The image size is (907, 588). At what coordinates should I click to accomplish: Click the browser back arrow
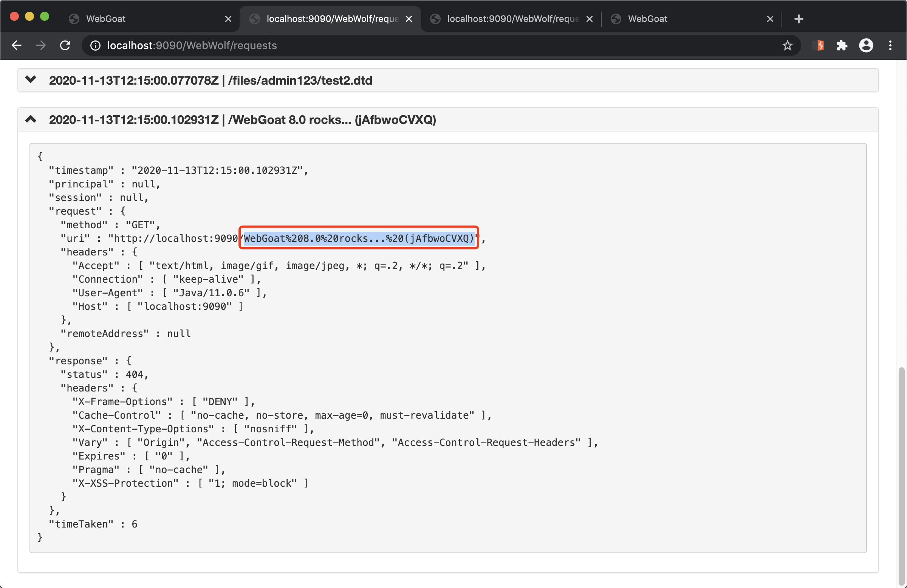click(16, 45)
